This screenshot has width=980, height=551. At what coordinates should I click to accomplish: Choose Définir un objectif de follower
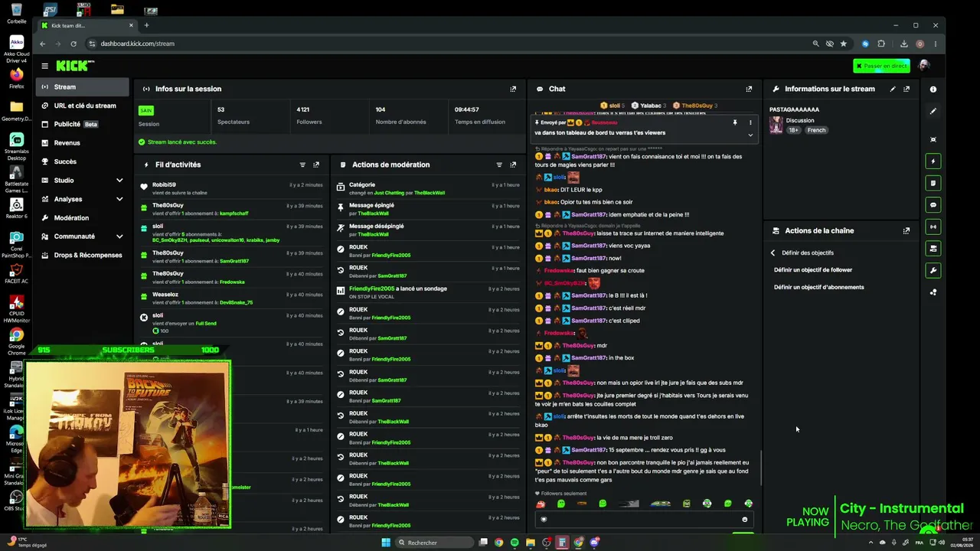pyautogui.click(x=812, y=270)
